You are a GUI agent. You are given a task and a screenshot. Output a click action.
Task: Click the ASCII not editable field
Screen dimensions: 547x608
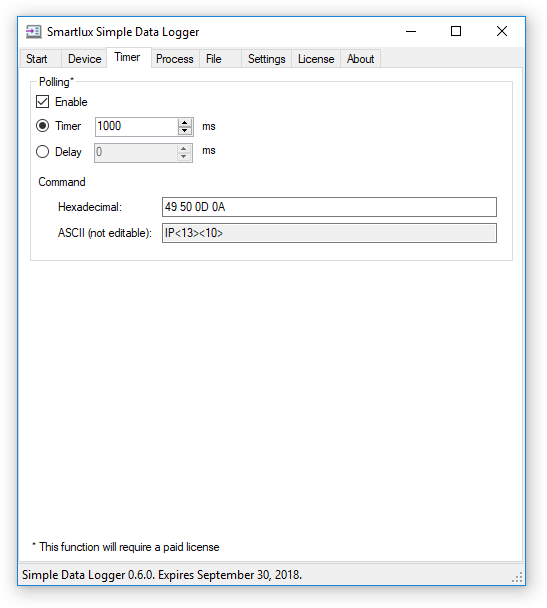(x=329, y=233)
